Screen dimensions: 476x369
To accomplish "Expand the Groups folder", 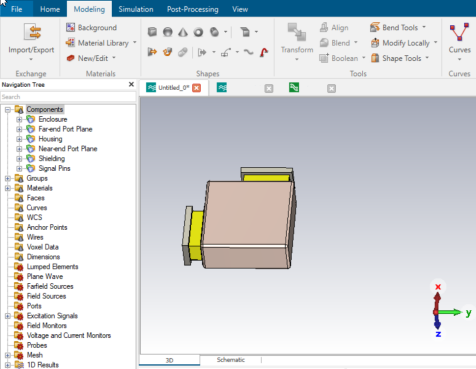I will coord(7,178).
